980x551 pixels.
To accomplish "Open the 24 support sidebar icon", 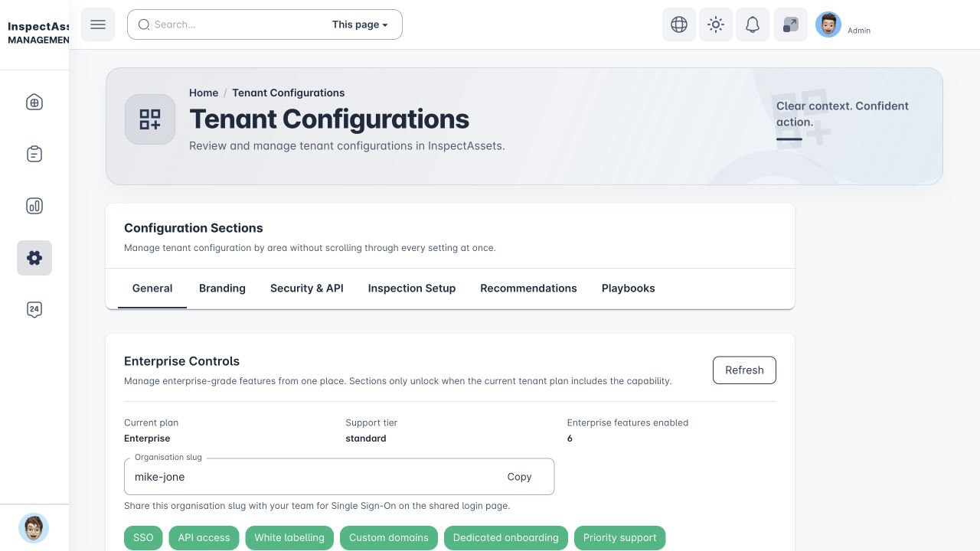I will coord(34,310).
